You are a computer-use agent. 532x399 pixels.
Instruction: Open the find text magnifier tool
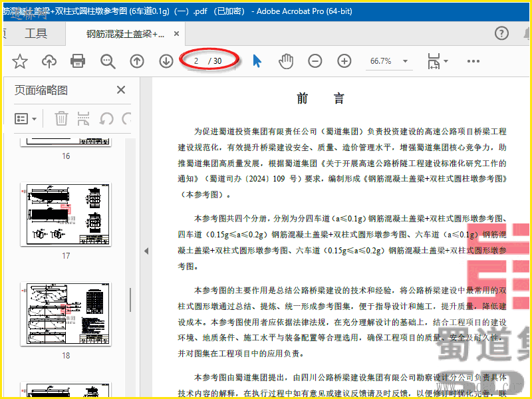point(108,61)
